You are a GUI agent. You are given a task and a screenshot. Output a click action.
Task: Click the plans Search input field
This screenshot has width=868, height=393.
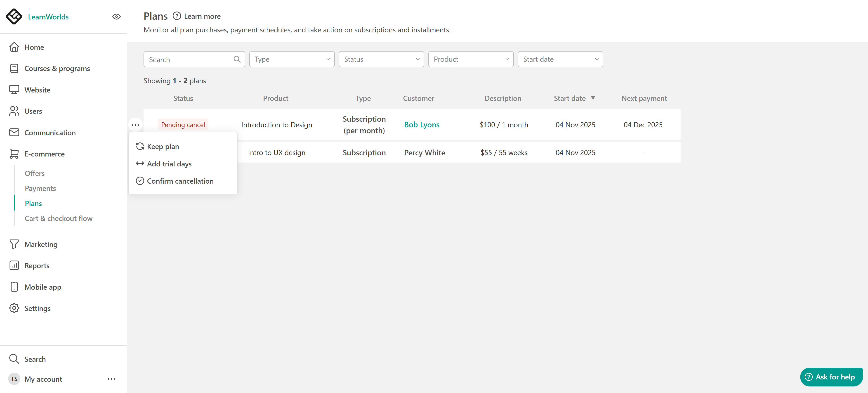(189, 60)
